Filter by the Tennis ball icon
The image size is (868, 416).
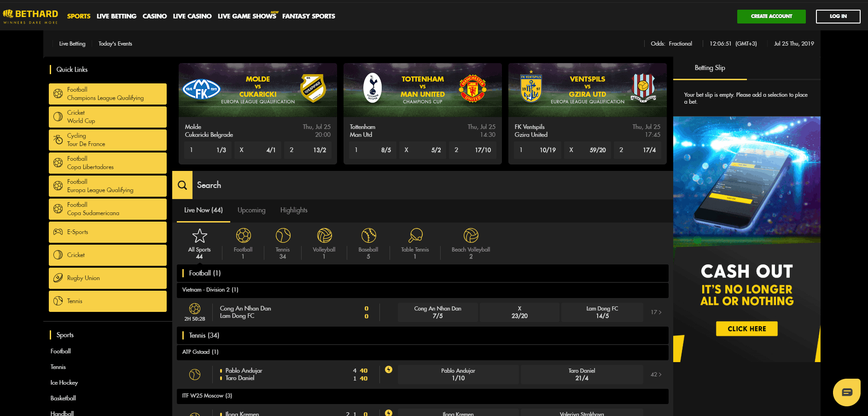pos(283,235)
